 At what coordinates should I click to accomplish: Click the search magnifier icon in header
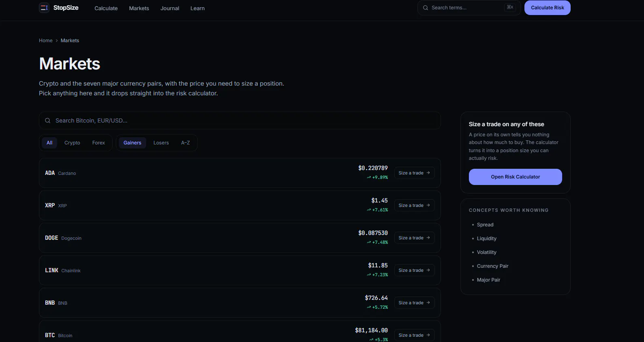[x=426, y=8]
